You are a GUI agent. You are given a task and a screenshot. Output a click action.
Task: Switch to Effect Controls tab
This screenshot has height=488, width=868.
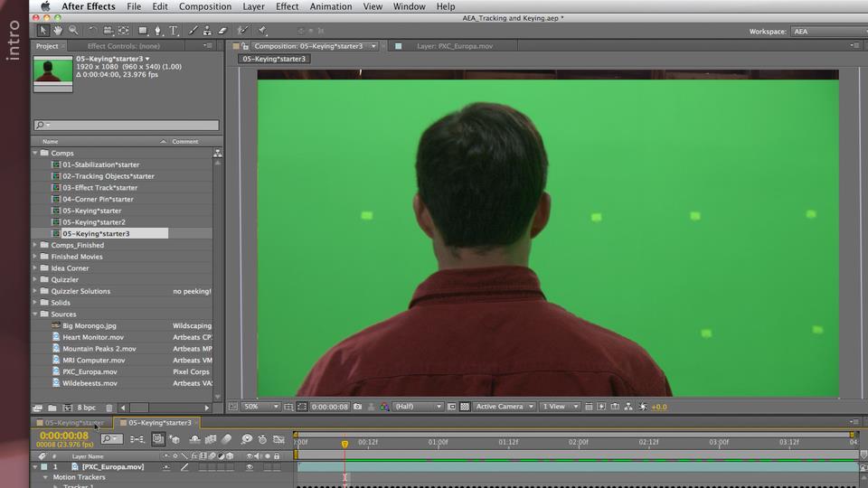(124, 46)
